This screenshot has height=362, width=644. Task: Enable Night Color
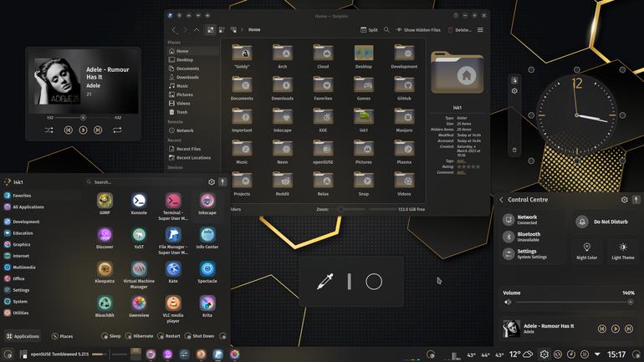[586, 251]
